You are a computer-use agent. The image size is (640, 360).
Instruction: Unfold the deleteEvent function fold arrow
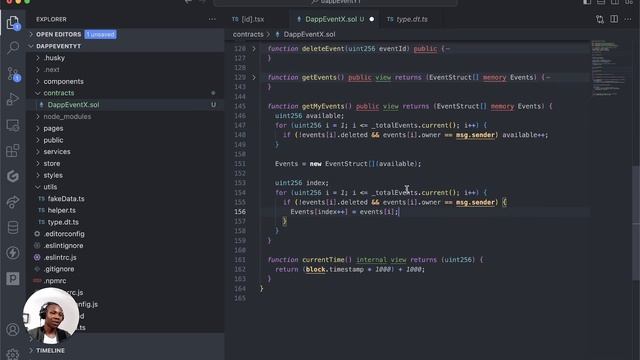(x=254, y=49)
